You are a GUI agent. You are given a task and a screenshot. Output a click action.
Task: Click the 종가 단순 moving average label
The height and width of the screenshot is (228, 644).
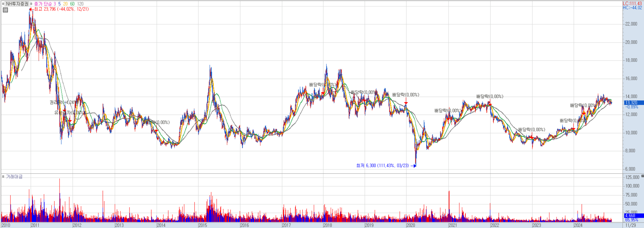[x=43, y=4]
